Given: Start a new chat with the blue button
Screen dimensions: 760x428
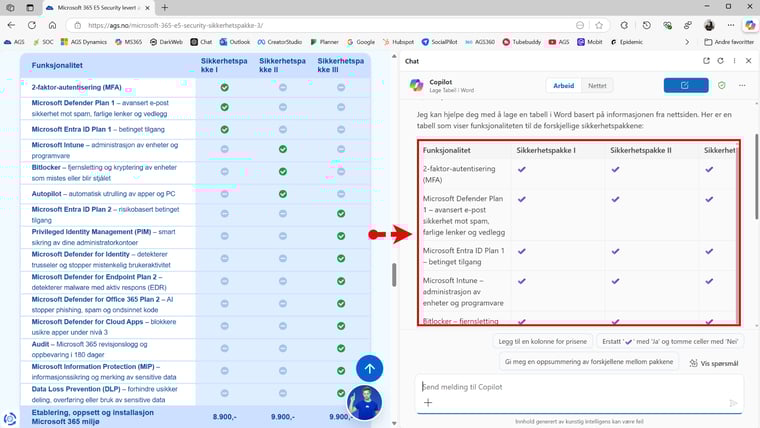Looking at the screenshot, I should pyautogui.click(x=686, y=85).
